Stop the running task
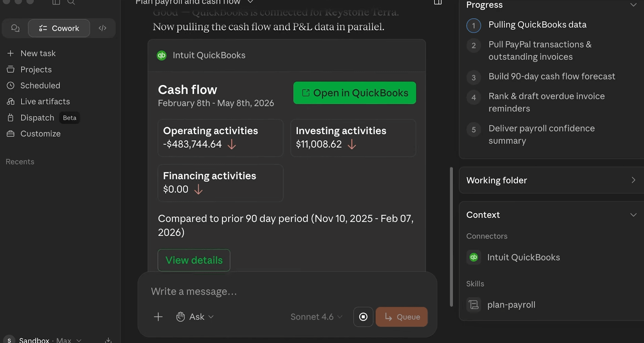This screenshot has height=343, width=644. coord(363,317)
